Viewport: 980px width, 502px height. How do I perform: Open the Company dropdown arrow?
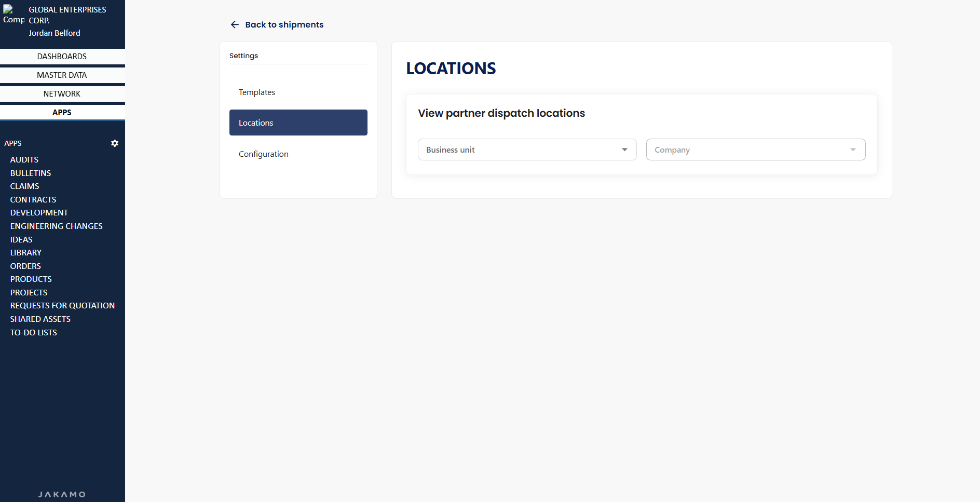[x=853, y=150]
